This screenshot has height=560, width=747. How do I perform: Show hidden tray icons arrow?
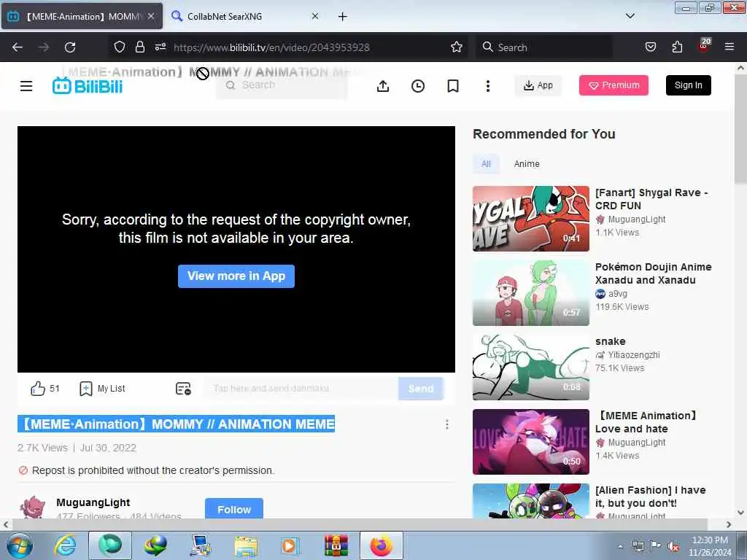coord(620,547)
